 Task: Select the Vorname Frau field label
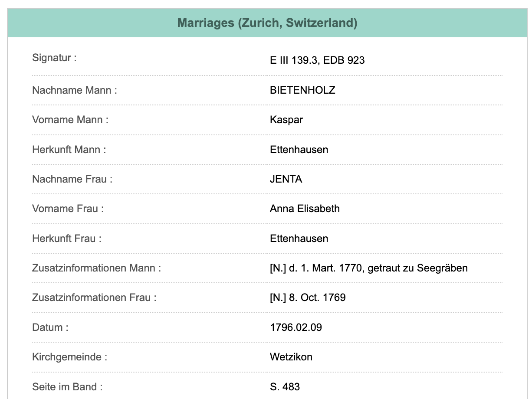[68, 209]
